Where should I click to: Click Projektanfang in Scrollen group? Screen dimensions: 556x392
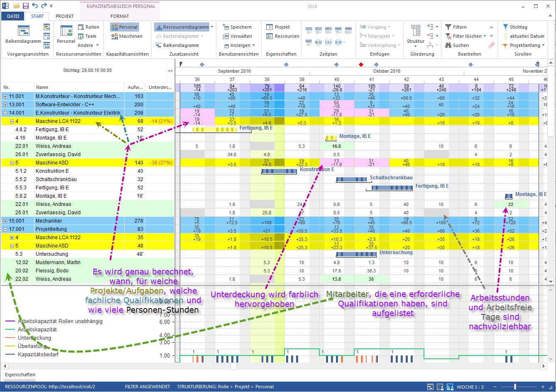click(x=521, y=45)
